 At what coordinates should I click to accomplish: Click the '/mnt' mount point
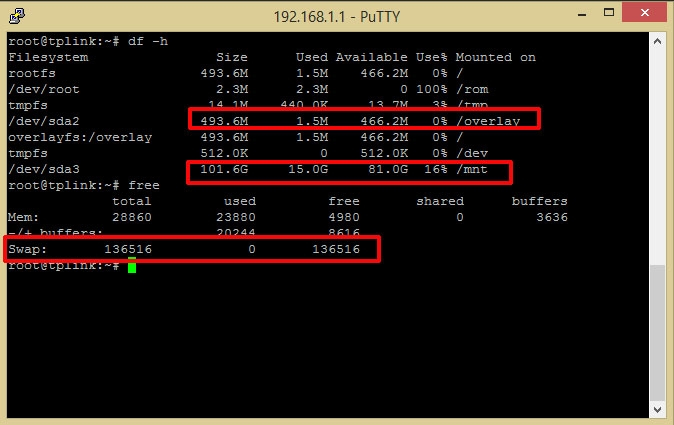click(x=472, y=169)
